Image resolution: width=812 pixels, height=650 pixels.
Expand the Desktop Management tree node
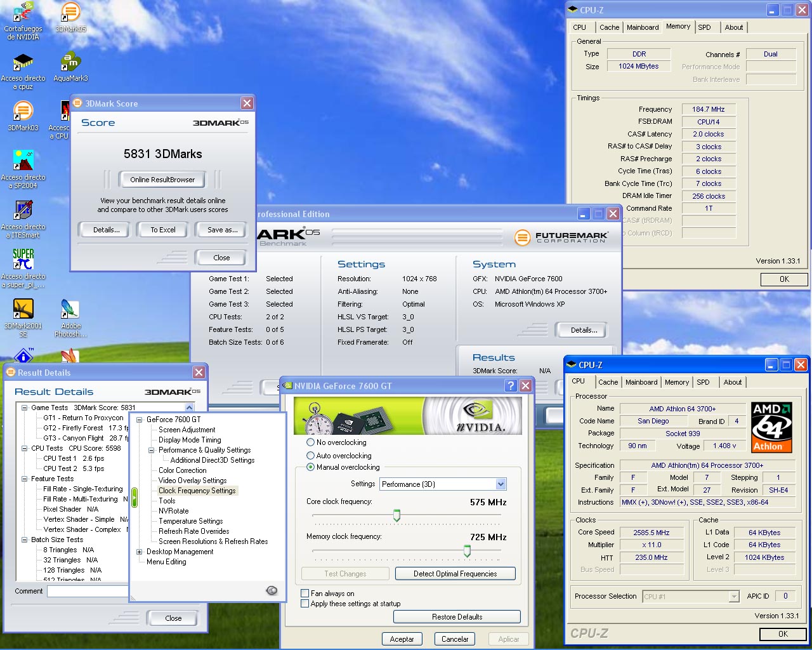click(140, 552)
